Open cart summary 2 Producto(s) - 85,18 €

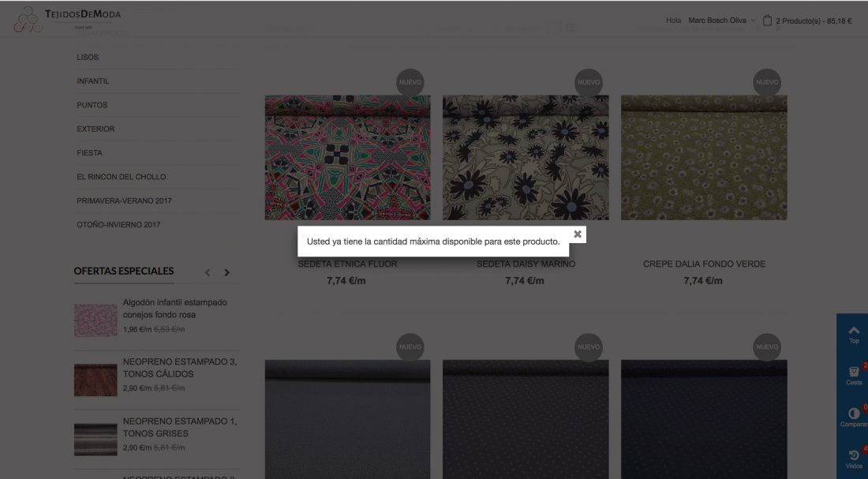(x=814, y=21)
